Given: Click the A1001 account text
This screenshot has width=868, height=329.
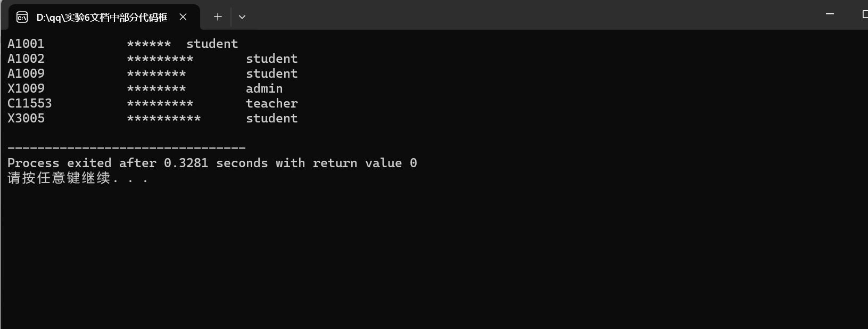Looking at the screenshot, I should click(26, 44).
